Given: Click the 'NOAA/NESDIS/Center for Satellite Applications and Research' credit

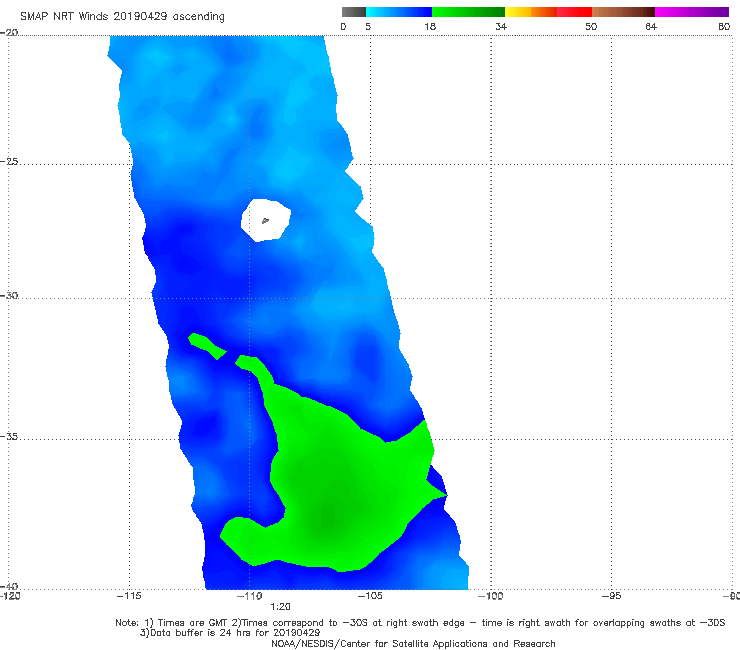Looking at the screenshot, I should point(413,643).
